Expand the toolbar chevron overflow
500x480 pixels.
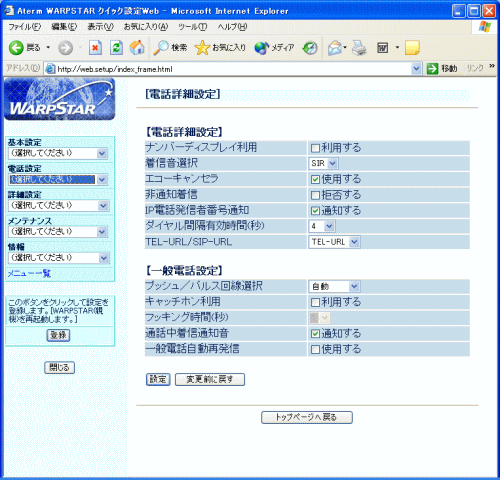(492, 66)
